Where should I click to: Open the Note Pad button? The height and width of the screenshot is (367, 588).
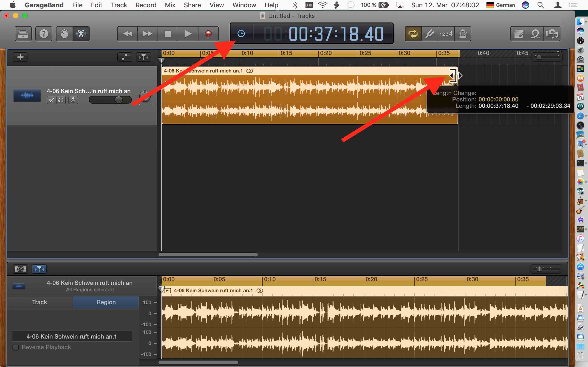coord(519,33)
